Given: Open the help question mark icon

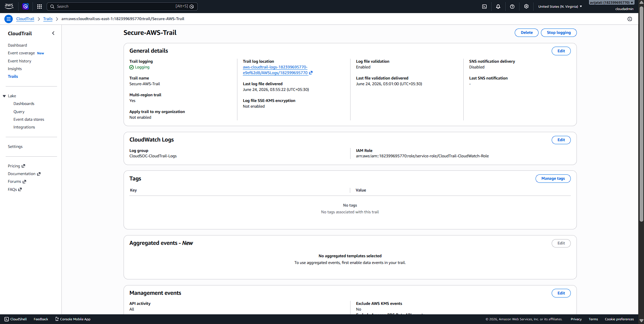Looking at the screenshot, I should pos(512,6).
